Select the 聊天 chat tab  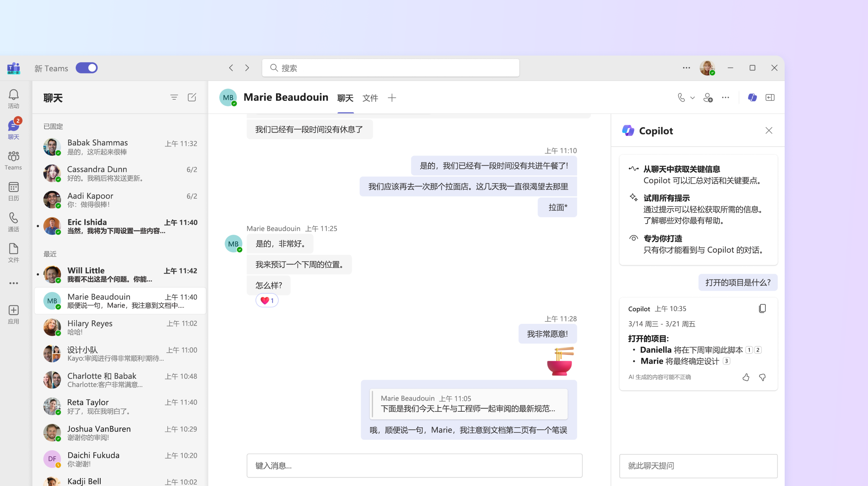[346, 97]
